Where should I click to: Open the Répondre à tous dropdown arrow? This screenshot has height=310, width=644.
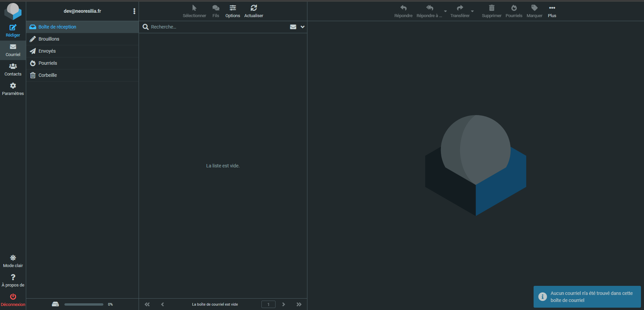point(445,11)
